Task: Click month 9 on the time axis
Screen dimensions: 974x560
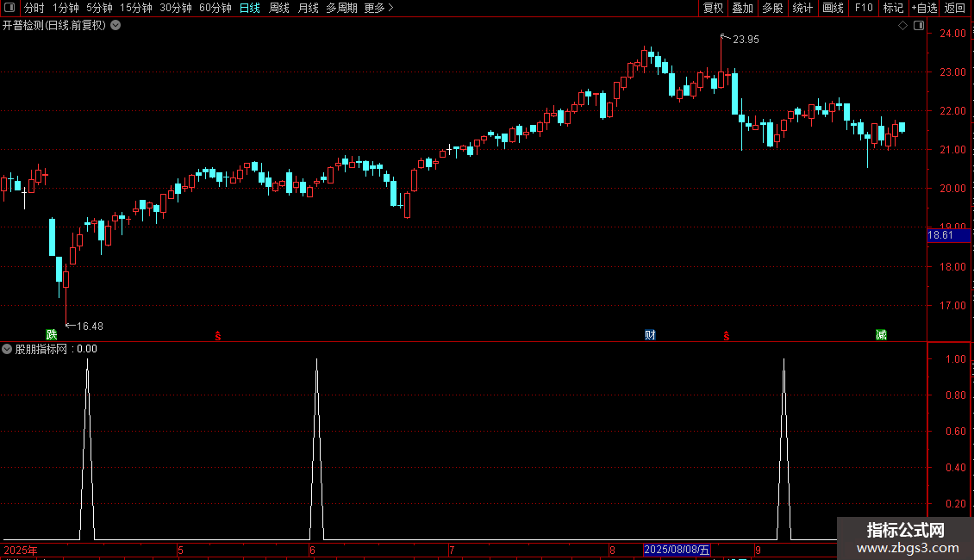Action: (x=758, y=550)
